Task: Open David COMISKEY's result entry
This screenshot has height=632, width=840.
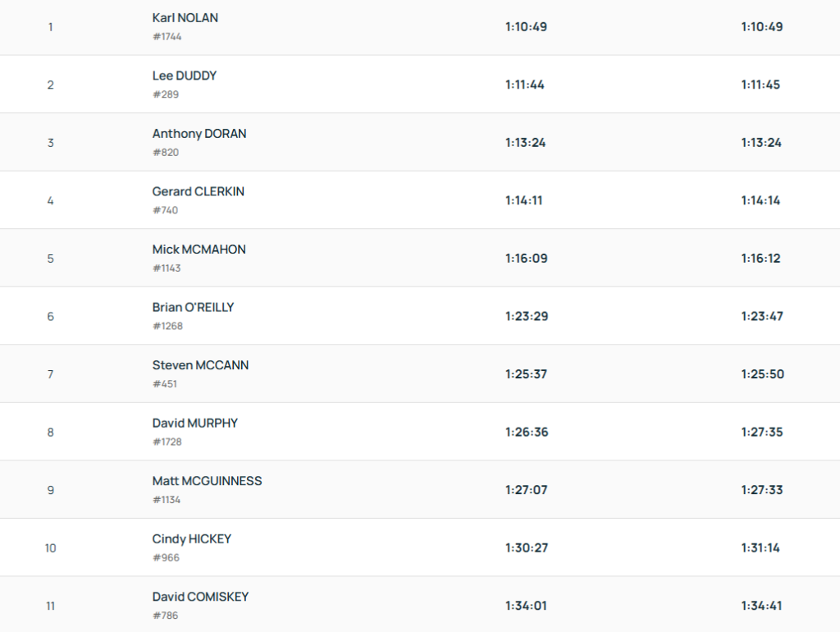Action: tap(200, 597)
